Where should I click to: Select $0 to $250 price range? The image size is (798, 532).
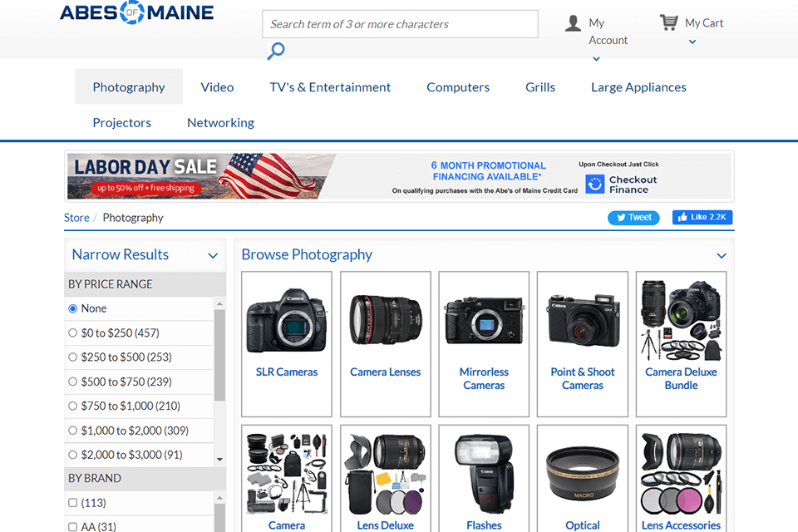click(73, 333)
